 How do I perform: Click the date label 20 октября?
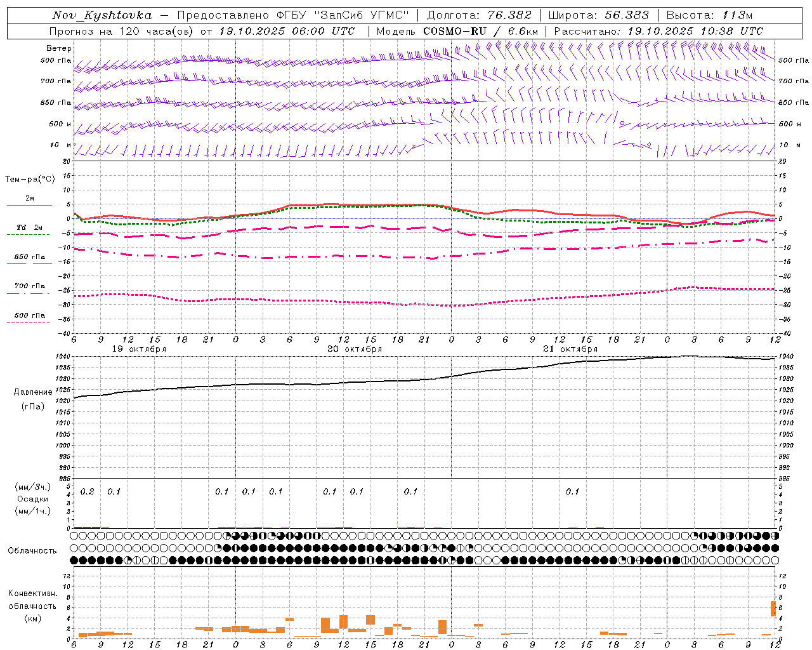355,349
